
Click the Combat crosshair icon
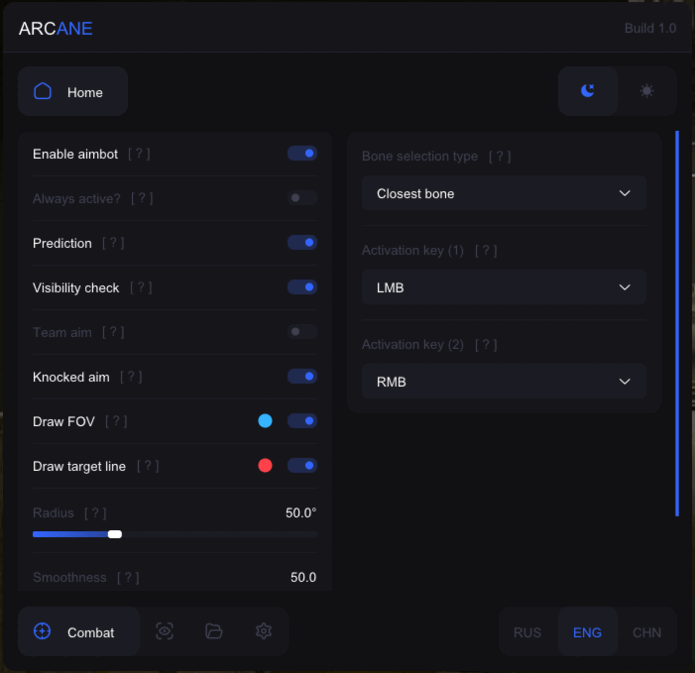point(43,631)
